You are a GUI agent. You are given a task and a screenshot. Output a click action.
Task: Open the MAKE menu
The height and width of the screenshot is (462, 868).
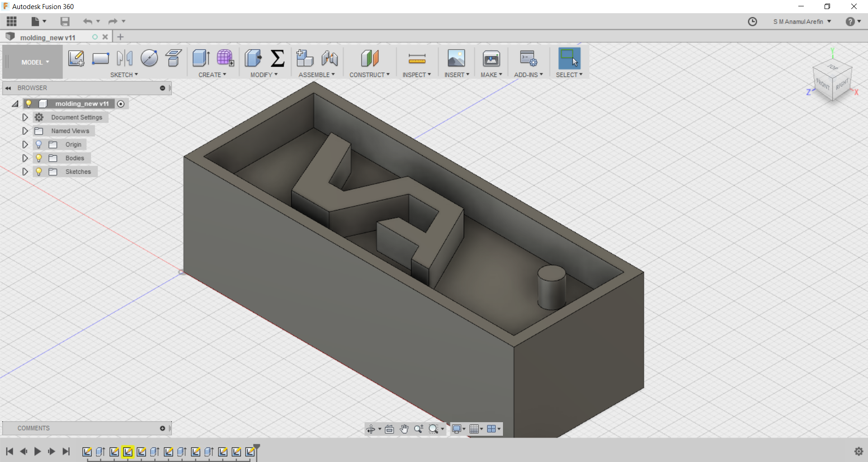491,75
